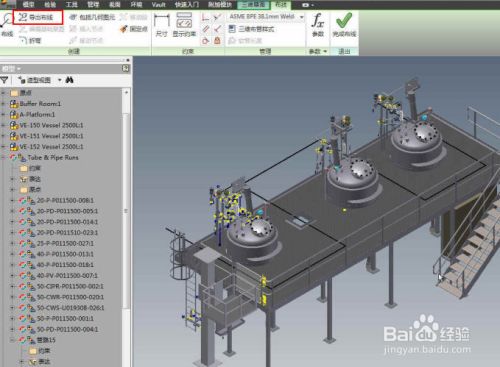
Task: Select VE-150 Vessel 2500L:1 node
Action: [52, 125]
